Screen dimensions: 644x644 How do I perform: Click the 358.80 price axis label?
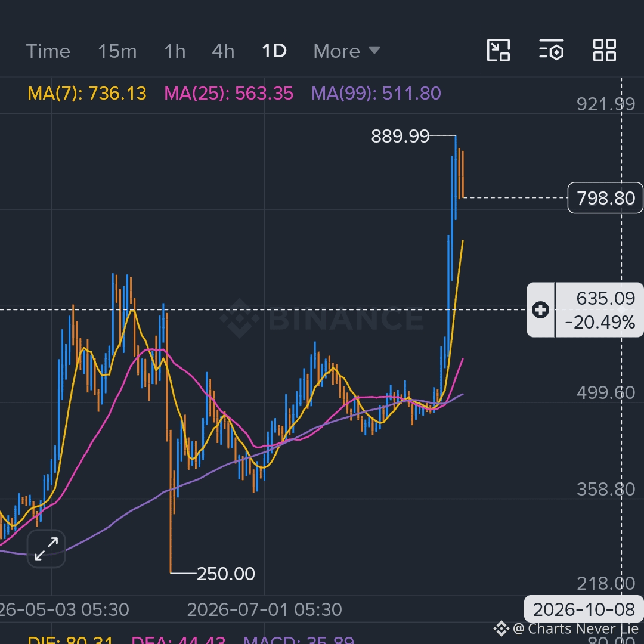pos(606,489)
